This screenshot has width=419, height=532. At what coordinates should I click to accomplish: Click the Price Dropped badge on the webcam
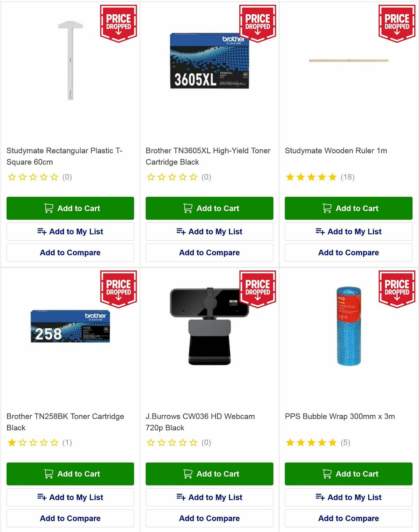tap(257, 288)
